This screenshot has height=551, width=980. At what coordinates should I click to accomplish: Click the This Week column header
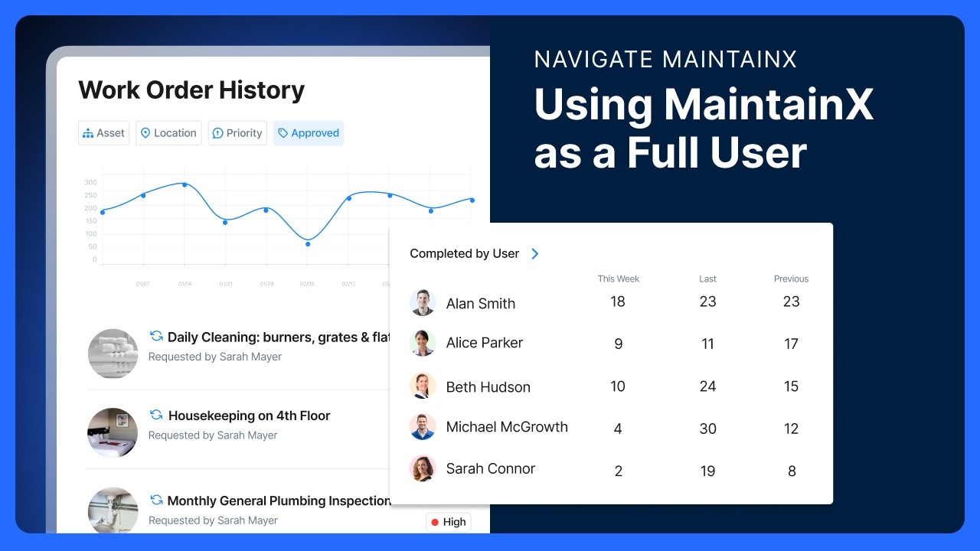(x=619, y=279)
